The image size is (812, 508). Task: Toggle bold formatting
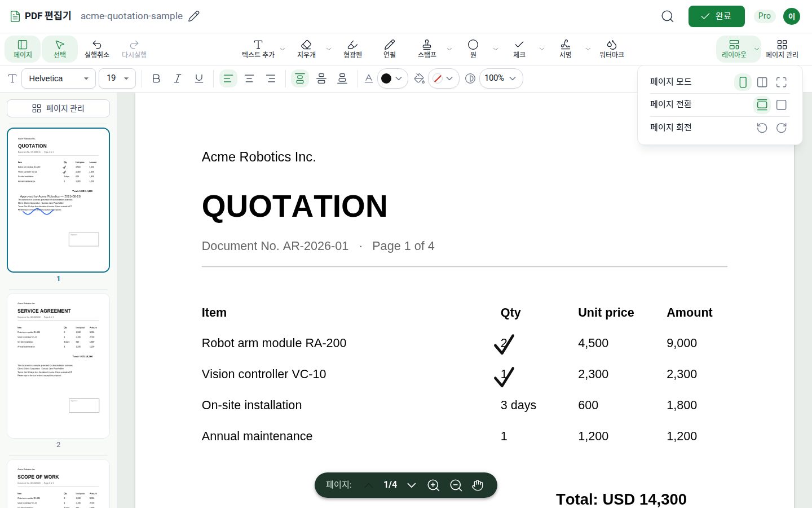(156, 78)
